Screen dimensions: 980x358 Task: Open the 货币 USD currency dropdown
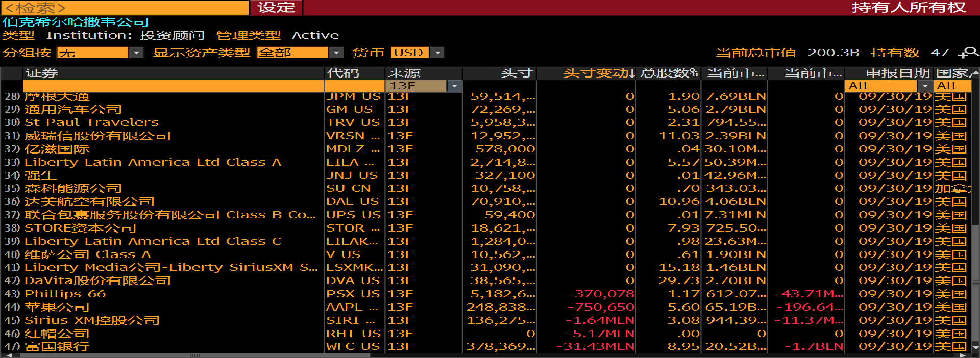point(437,53)
